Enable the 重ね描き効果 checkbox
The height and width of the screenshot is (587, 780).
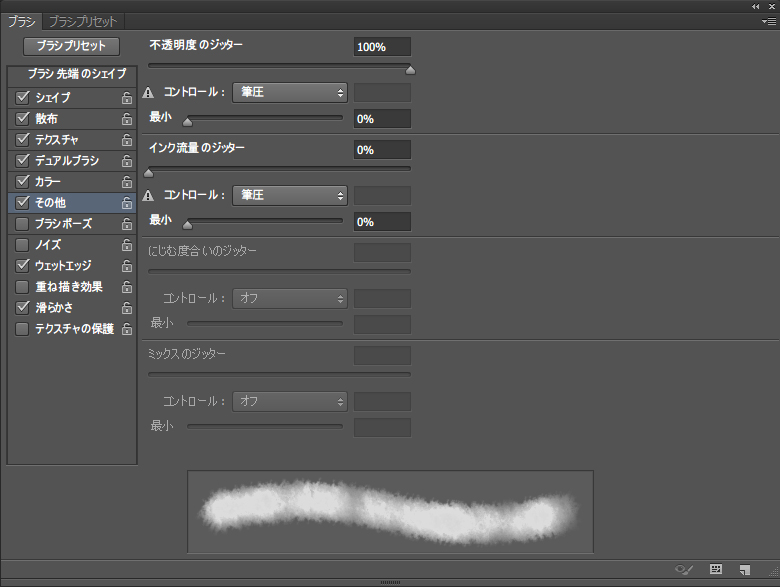(22, 287)
